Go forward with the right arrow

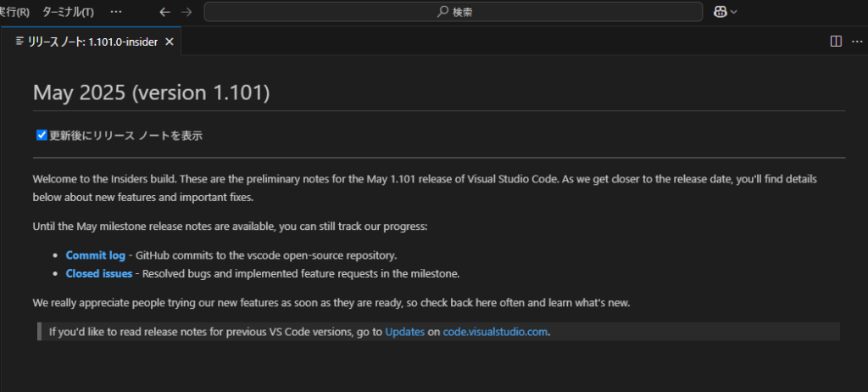tap(186, 12)
